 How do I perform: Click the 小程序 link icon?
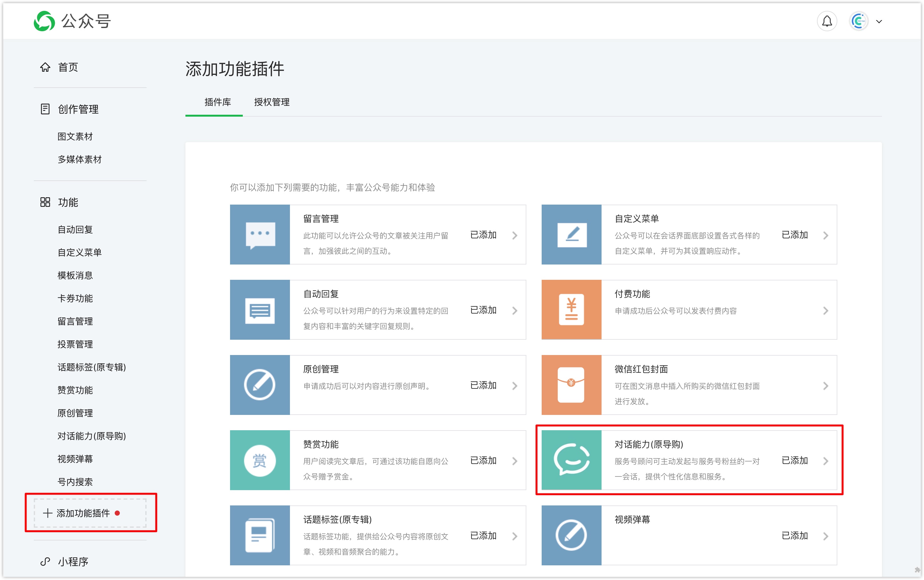pyautogui.click(x=45, y=561)
